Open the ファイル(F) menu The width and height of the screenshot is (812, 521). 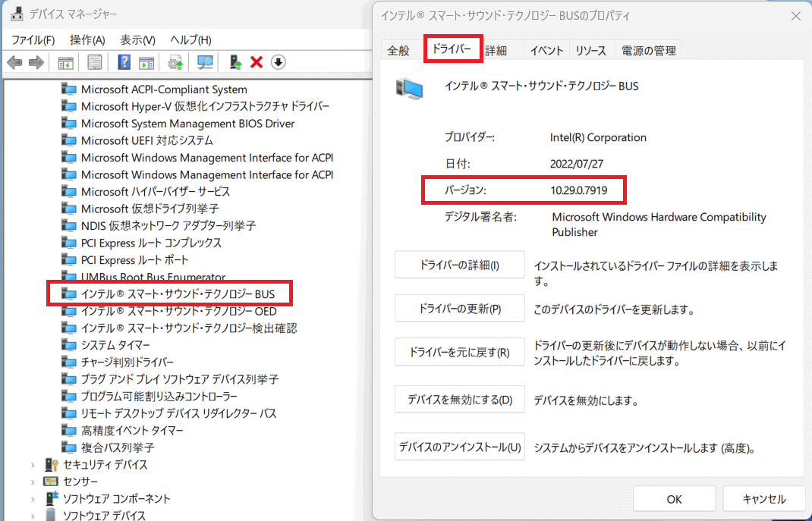33,40
